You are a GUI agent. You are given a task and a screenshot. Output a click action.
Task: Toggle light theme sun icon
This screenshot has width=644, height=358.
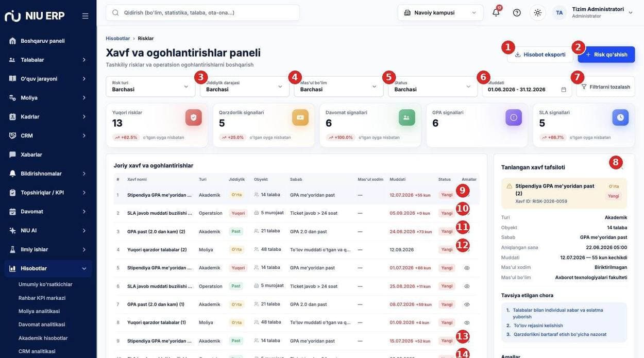pos(538,12)
